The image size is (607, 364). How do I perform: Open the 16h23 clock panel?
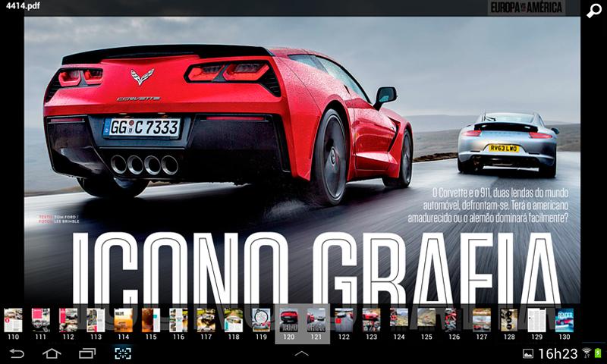[558, 353]
